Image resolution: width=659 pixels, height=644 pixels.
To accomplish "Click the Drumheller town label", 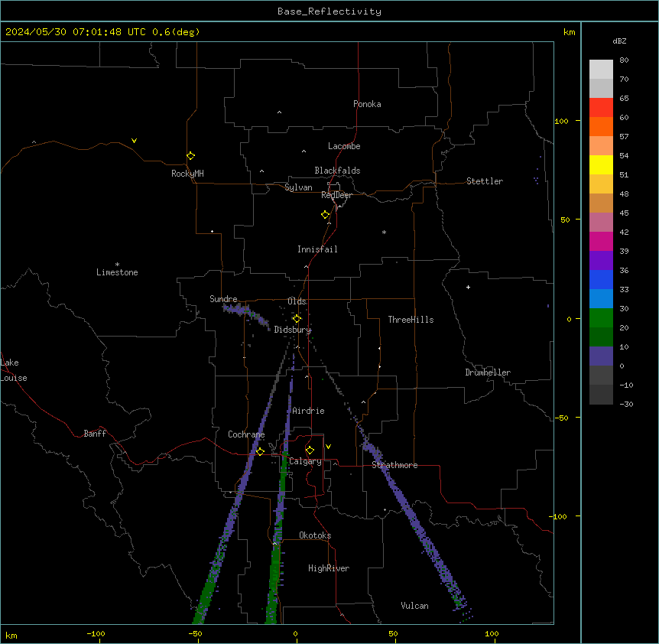I will [x=488, y=372].
